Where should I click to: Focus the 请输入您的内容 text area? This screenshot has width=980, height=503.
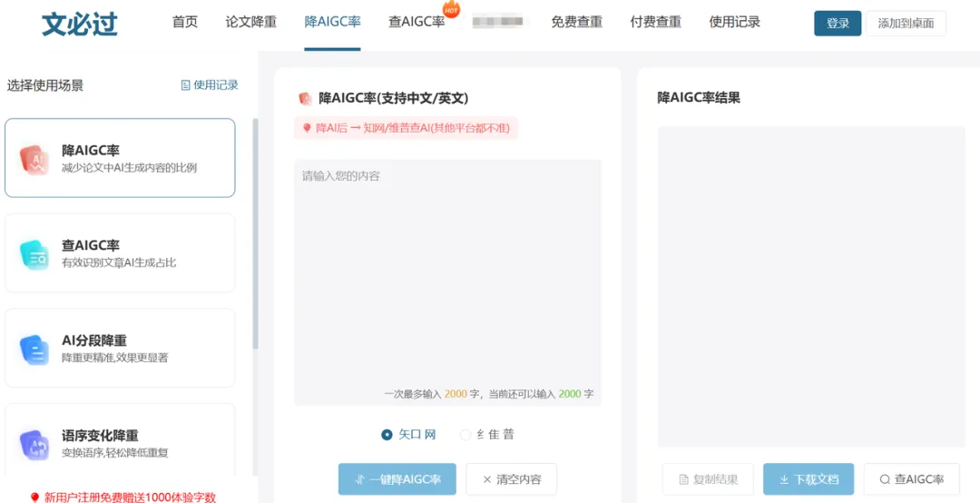[x=447, y=282]
